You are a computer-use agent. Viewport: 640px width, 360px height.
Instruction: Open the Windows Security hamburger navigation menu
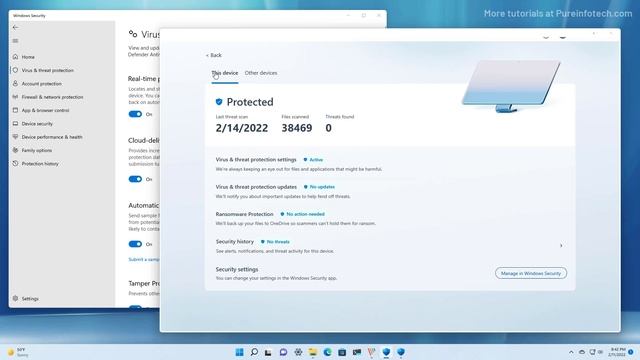click(x=16, y=41)
